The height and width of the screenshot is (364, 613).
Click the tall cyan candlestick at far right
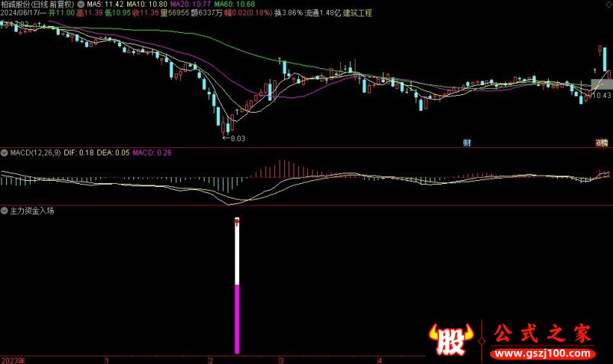pyautogui.click(x=605, y=59)
